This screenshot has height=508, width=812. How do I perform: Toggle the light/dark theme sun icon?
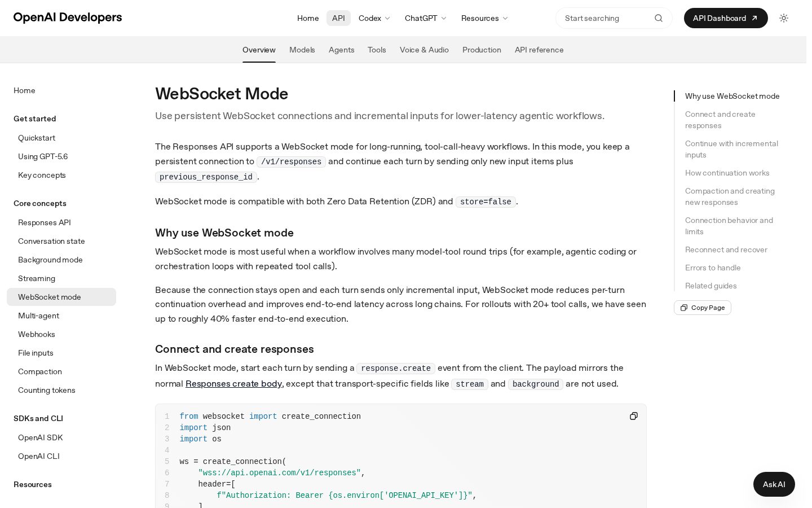(783, 18)
